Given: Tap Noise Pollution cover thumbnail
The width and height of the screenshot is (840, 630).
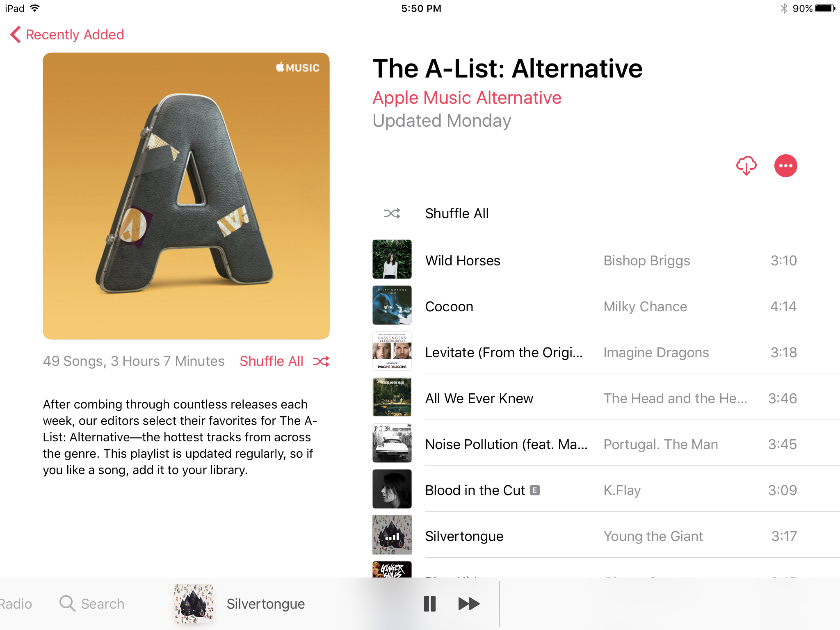Looking at the screenshot, I should [392, 443].
